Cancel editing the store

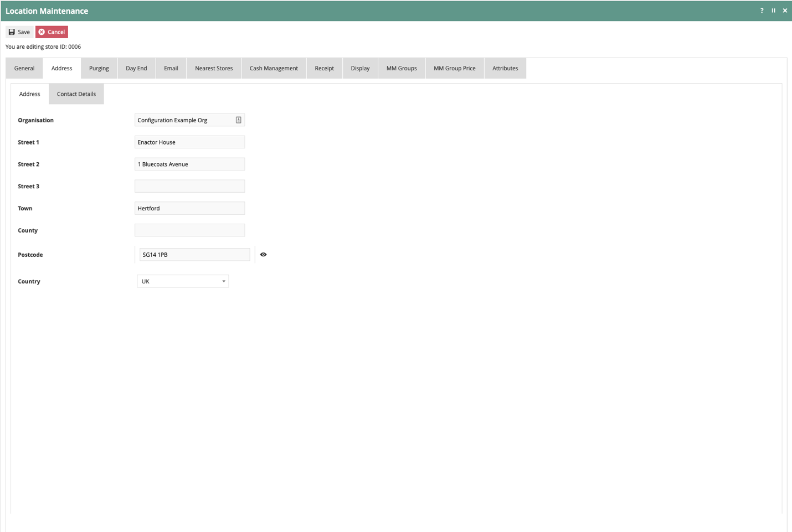pyautogui.click(x=52, y=32)
